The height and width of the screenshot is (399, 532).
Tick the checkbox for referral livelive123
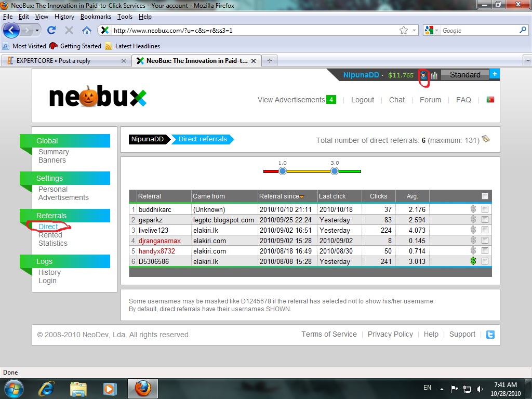(x=485, y=230)
